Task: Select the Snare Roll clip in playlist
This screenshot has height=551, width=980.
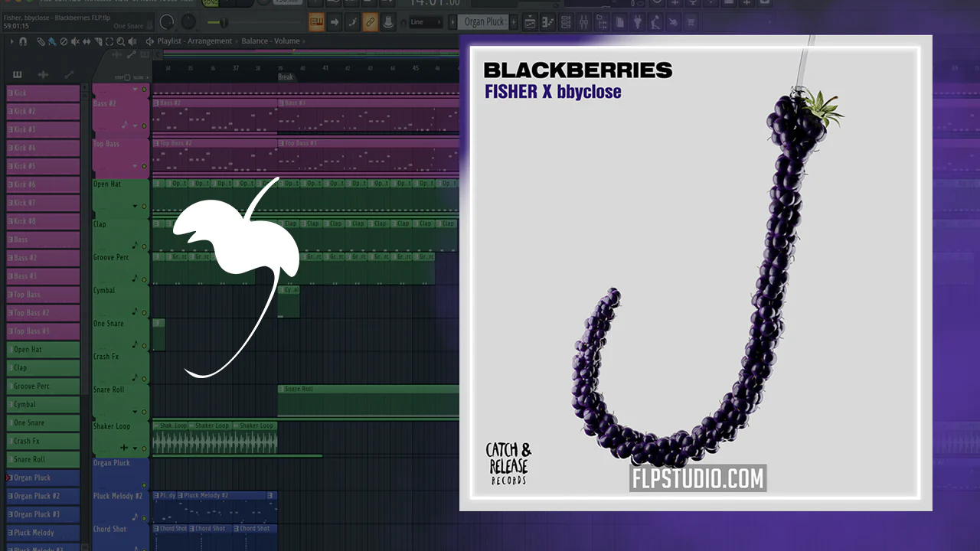Action: [x=368, y=400]
